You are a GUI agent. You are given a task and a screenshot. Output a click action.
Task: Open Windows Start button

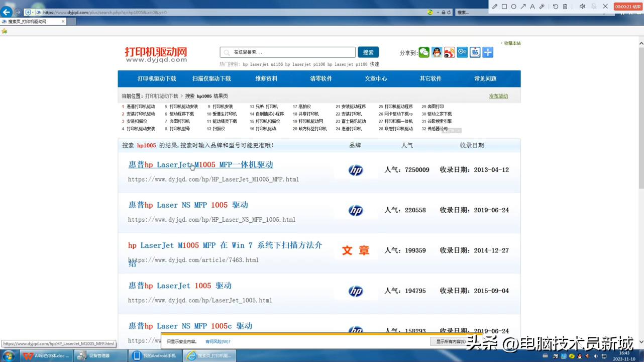pos(8,355)
